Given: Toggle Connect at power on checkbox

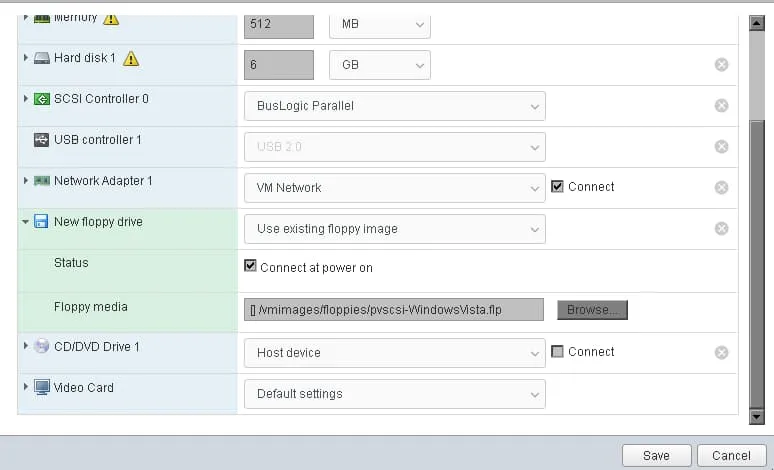Looking at the screenshot, I should tap(250, 267).
